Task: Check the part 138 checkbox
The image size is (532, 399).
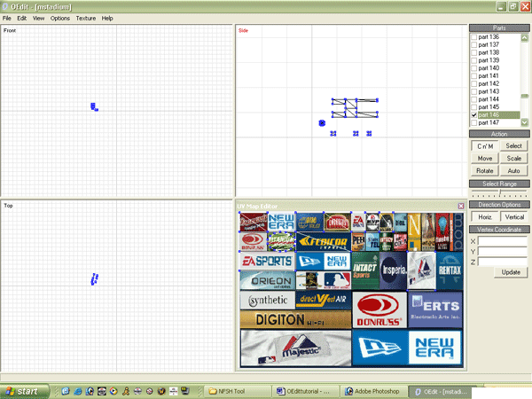Action: 474,52
